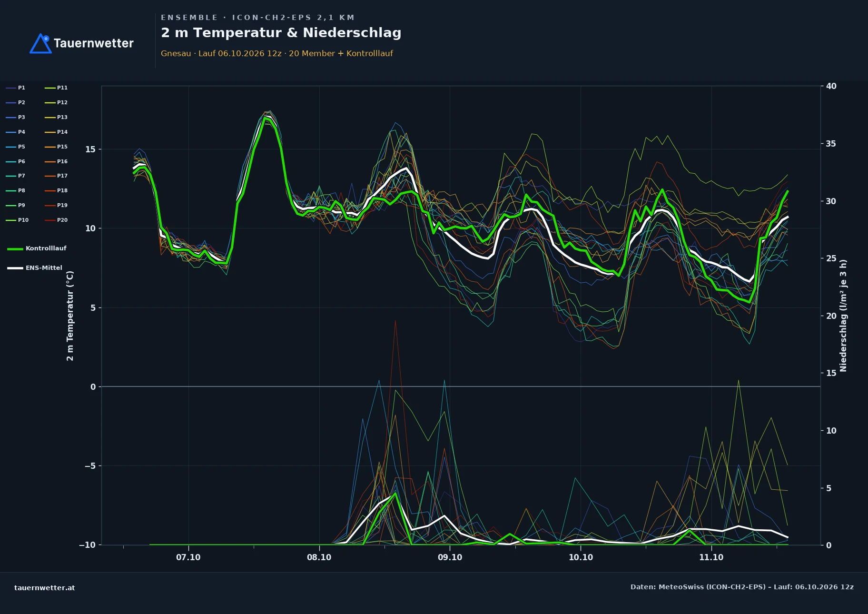Viewport: 868px width, 614px height.
Task: Select the P2 legend entry
Action: 16,102
